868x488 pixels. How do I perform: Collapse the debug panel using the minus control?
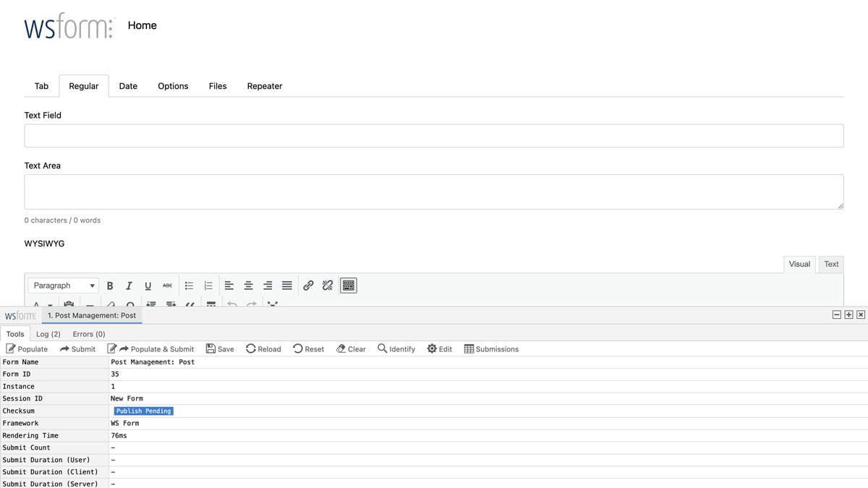(x=838, y=314)
